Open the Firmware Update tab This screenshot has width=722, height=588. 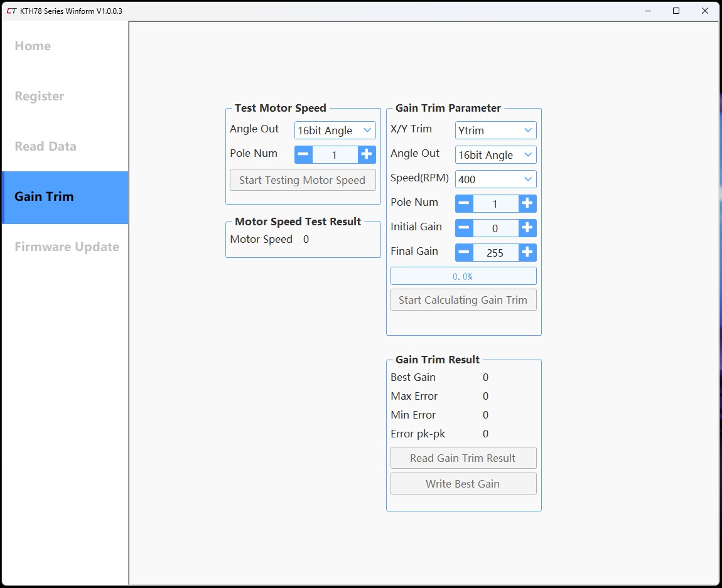pos(67,247)
